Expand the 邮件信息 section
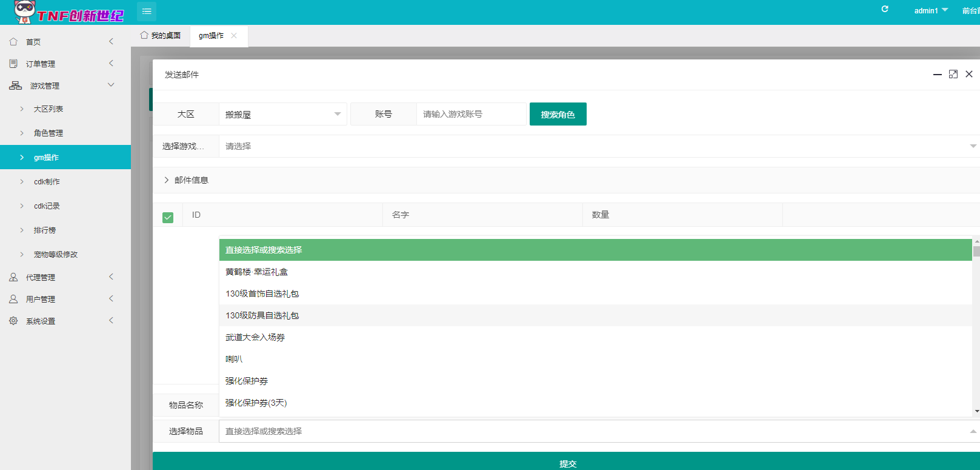The width and height of the screenshot is (980, 470). 186,180
